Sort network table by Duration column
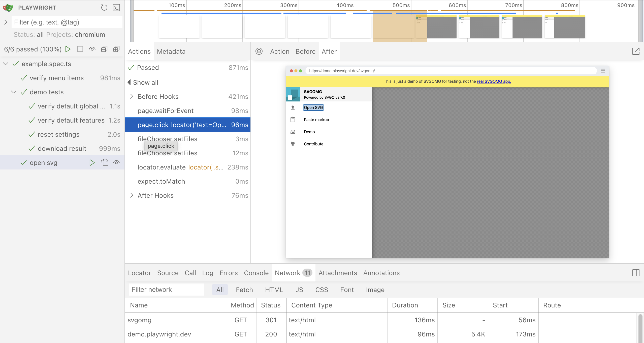The image size is (644, 343). (x=412, y=305)
